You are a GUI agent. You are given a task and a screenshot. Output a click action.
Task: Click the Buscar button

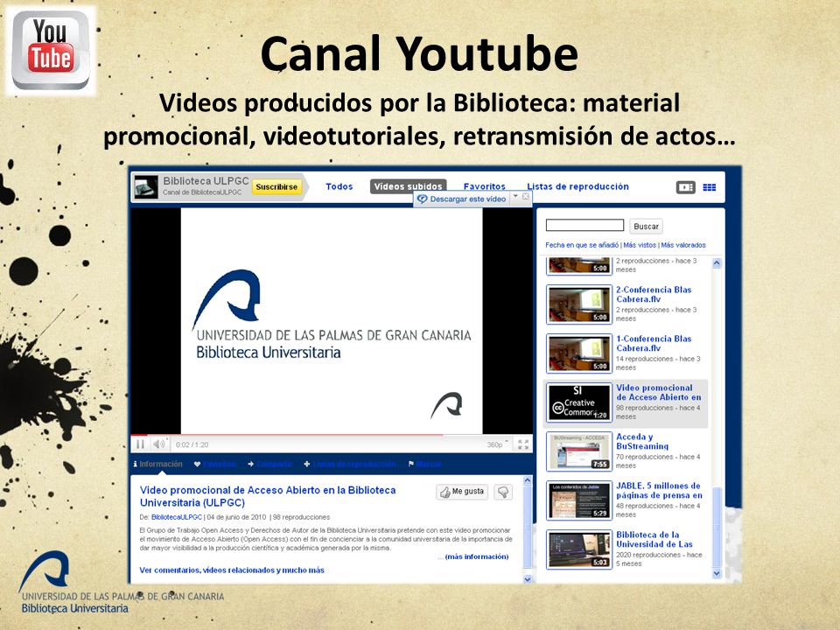[x=646, y=226]
